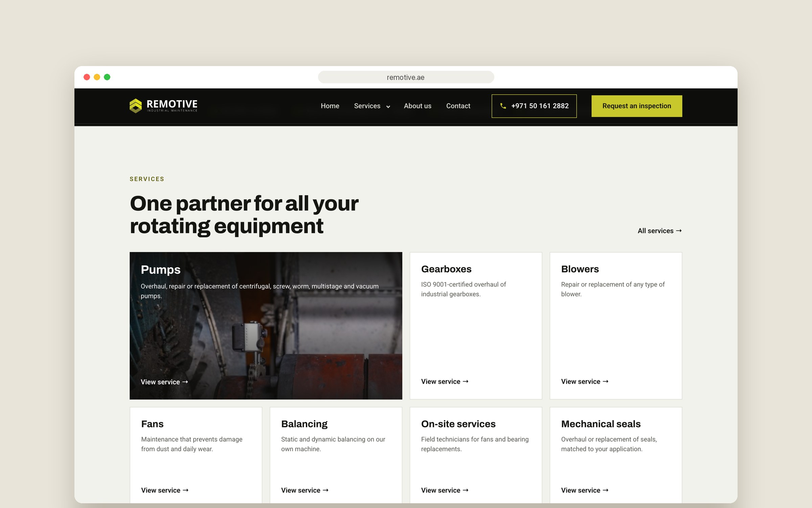Click View service under Mechanical seals

point(585,490)
